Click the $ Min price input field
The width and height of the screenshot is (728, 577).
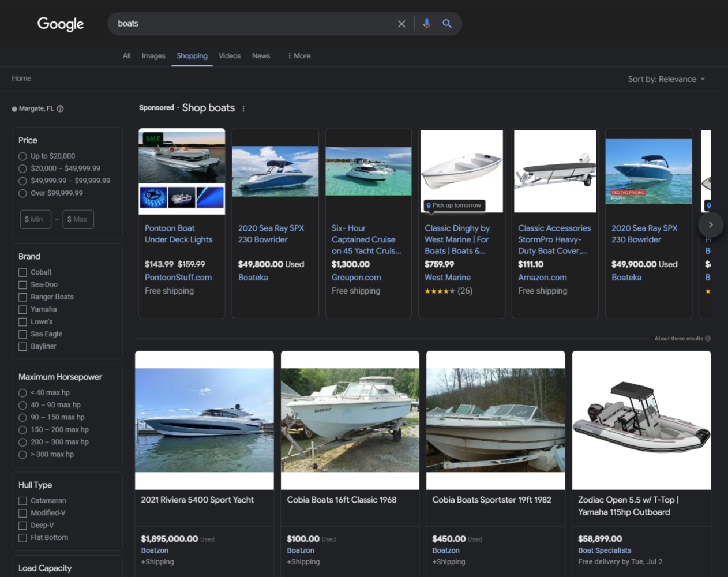coord(34,219)
